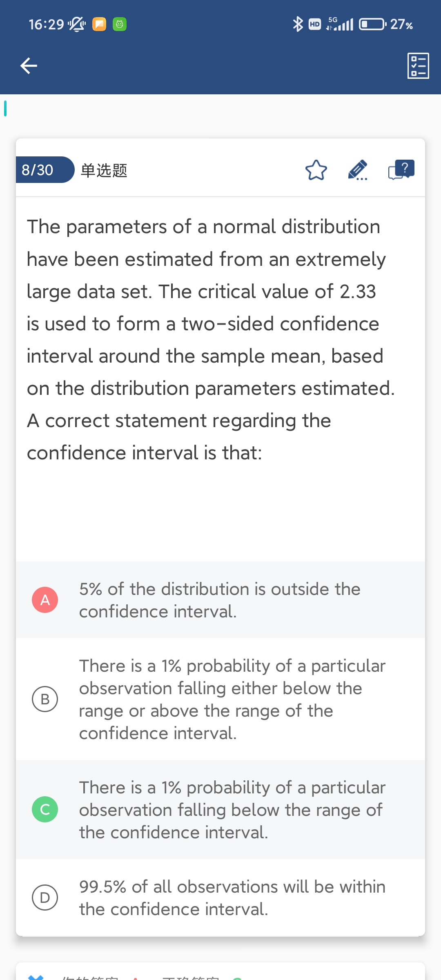
Task: Tap the orange notification app icon
Action: point(99,24)
